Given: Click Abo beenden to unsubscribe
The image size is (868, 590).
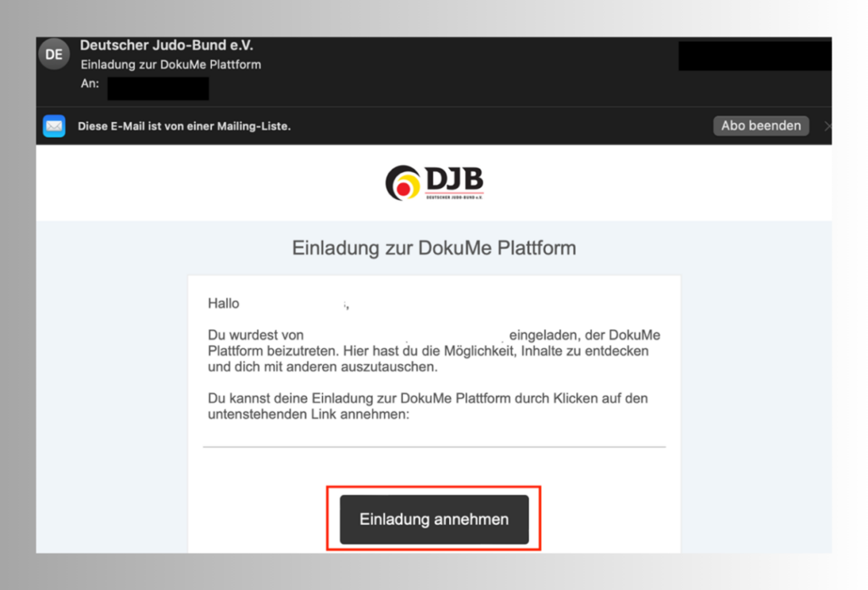Looking at the screenshot, I should pyautogui.click(x=760, y=125).
